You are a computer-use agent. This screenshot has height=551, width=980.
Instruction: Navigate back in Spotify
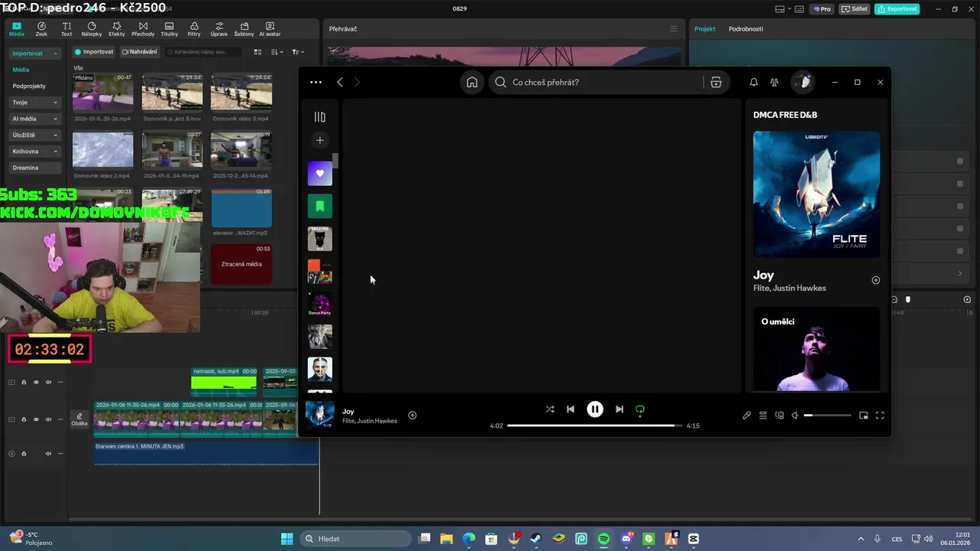pyautogui.click(x=340, y=83)
